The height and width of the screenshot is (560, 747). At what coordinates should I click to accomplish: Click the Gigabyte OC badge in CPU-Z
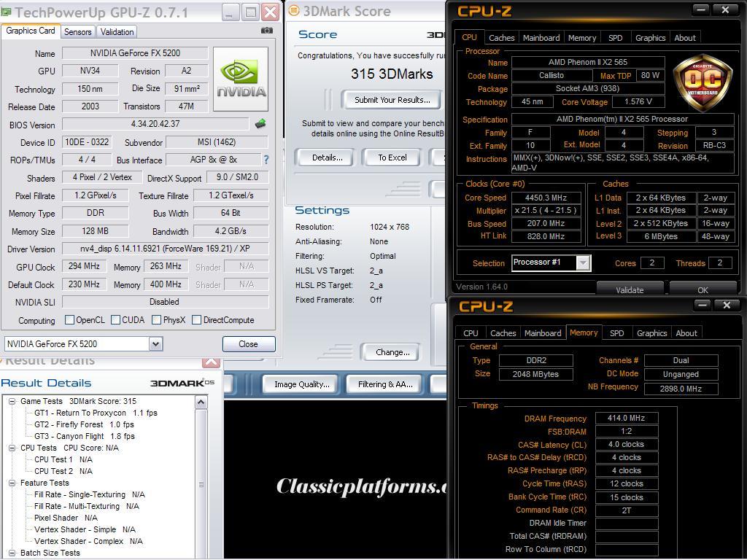703,82
